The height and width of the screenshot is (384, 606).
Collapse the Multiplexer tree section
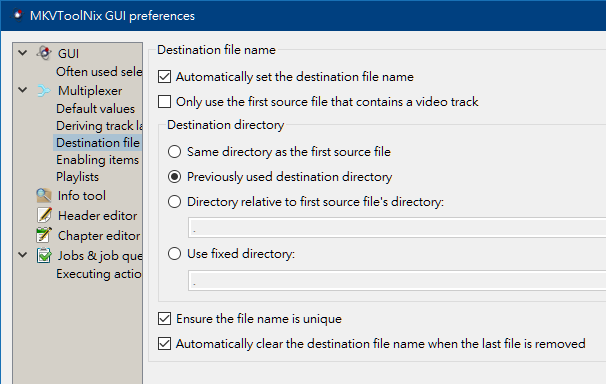point(23,90)
